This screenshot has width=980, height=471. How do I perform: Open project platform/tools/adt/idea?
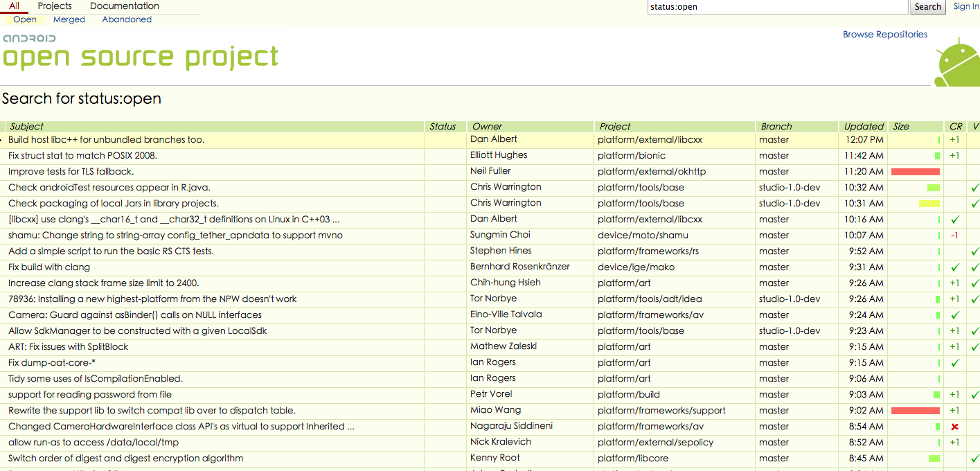(650, 299)
